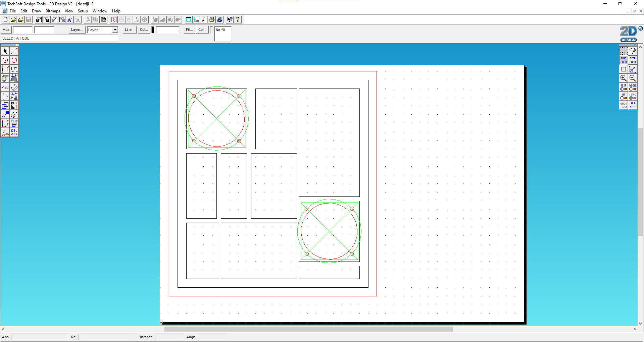
Task: Pick the contour shape tool below dimension
Action: pyautogui.click(x=14, y=97)
